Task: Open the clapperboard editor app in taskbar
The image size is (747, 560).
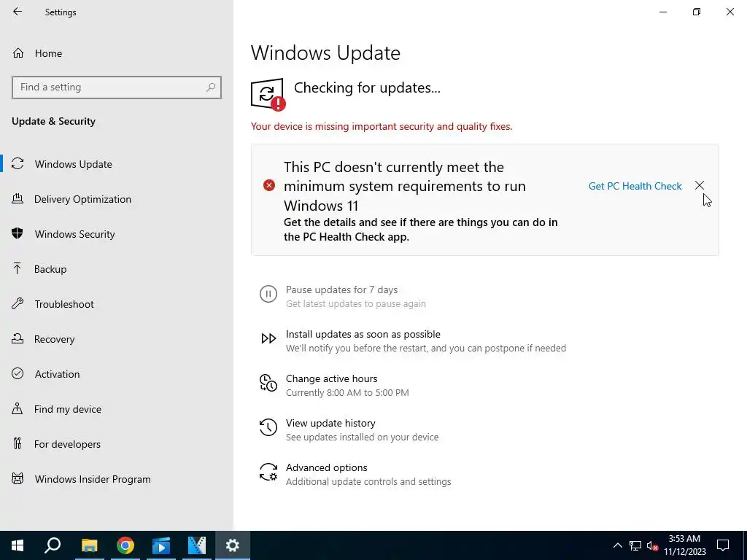Action: tap(197, 545)
